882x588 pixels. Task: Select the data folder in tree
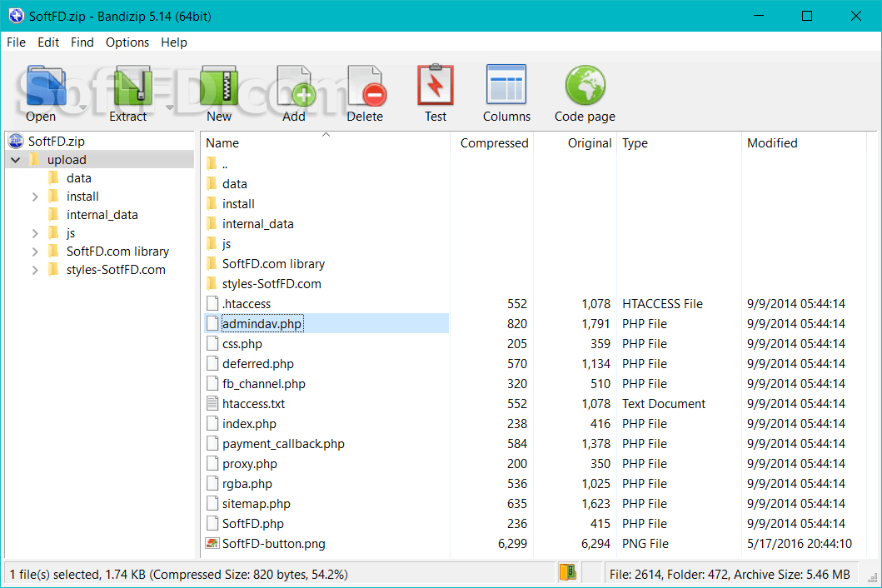[79, 178]
